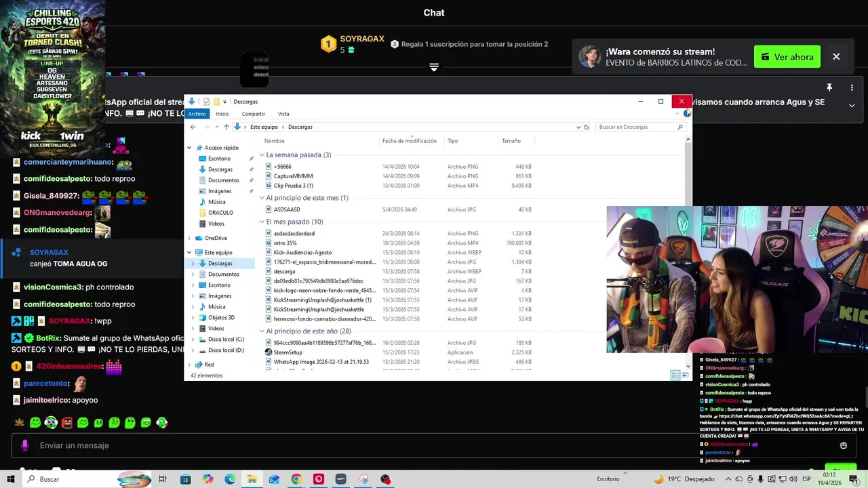Open the Archivo ribbon tab
The image size is (868, 488).
pyautogui.click(x=197, y=114)
